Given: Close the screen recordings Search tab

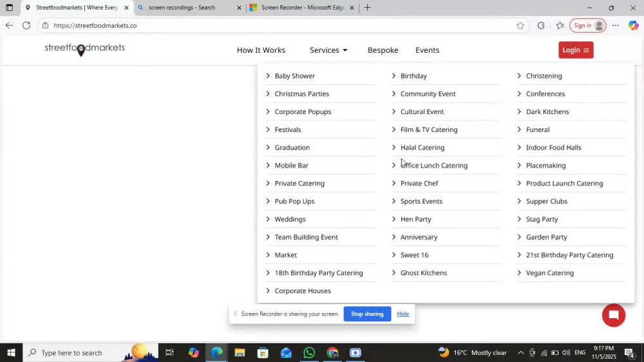Looking at the screenshot, I should [x=239, y=7].
